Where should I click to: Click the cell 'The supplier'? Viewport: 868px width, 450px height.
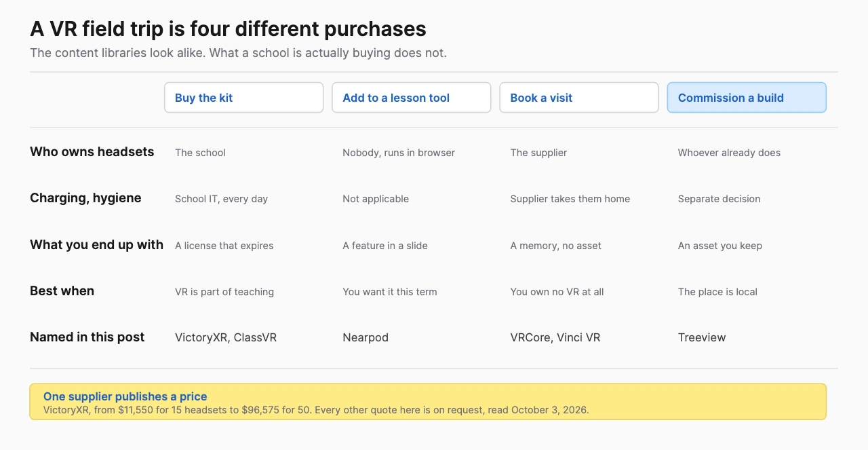click(538, 153)
